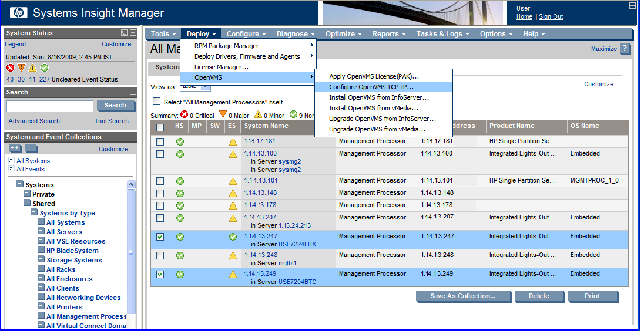
Task: Click the Print button
Action: 593,296
